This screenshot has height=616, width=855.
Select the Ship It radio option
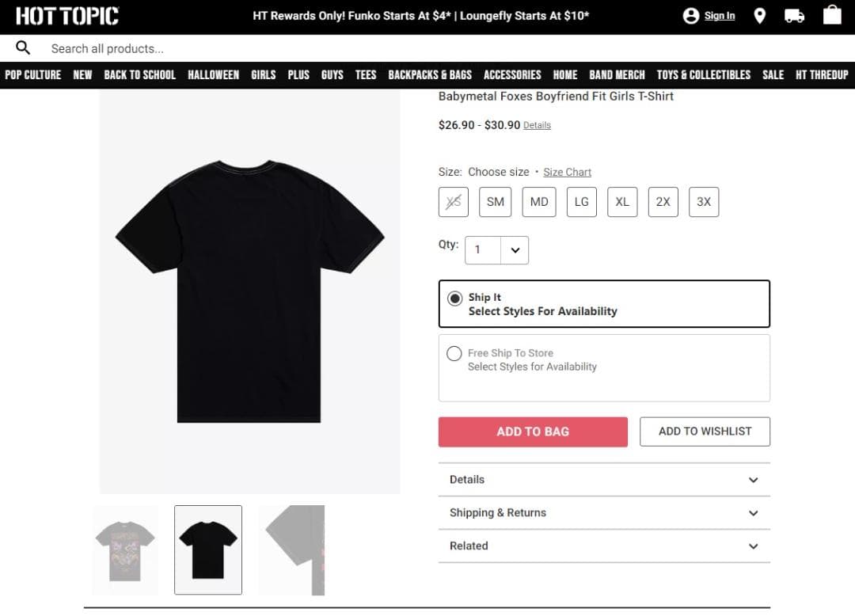pos(455,298)
